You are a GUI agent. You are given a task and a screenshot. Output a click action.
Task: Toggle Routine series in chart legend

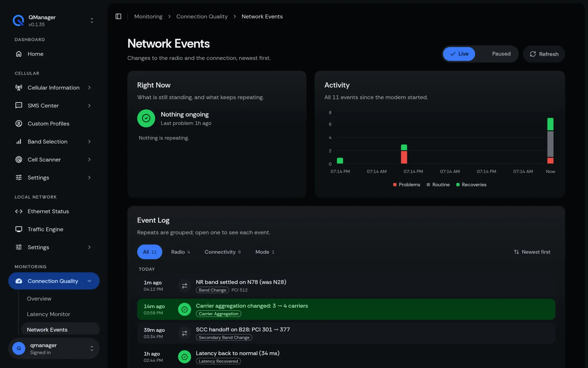(438, 185)
